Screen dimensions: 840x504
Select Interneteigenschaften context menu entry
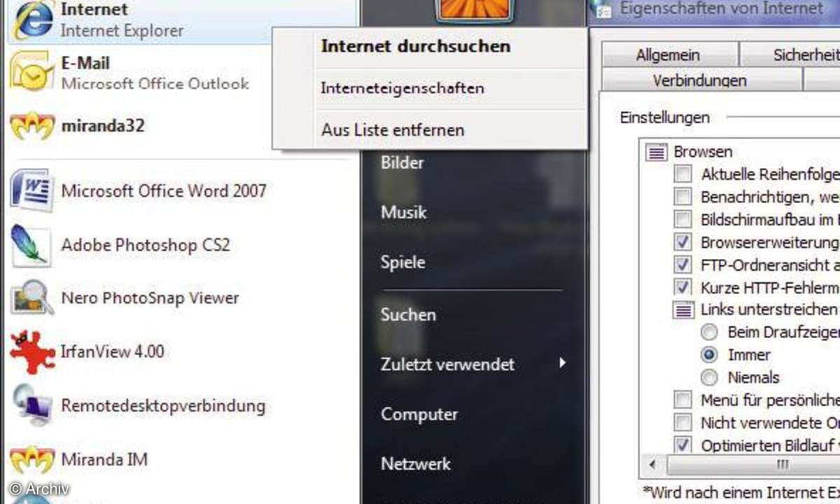(x=402, y=89)
